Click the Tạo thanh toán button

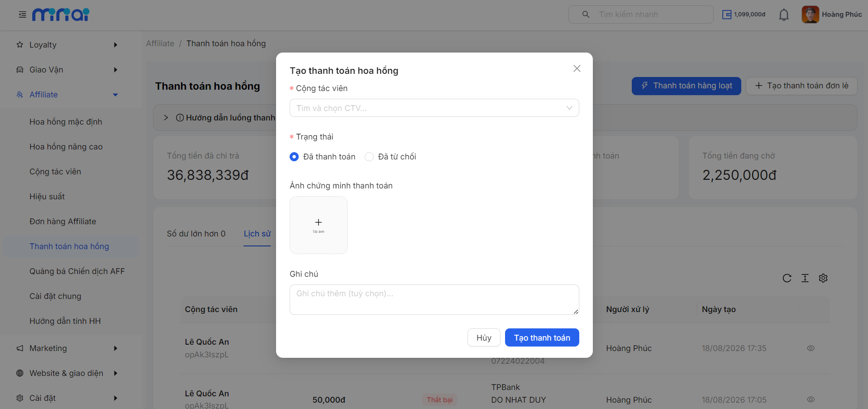(542, 337)
